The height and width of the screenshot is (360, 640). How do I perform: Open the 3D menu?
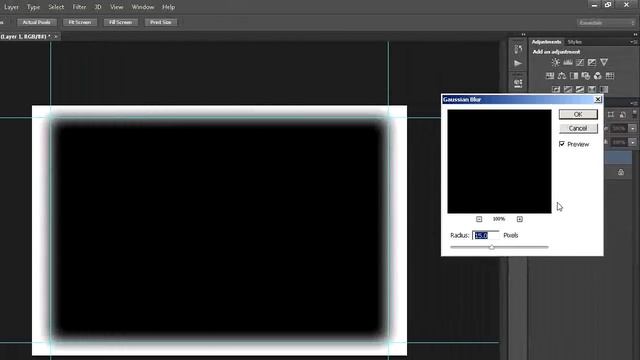(x=98, y=7)
